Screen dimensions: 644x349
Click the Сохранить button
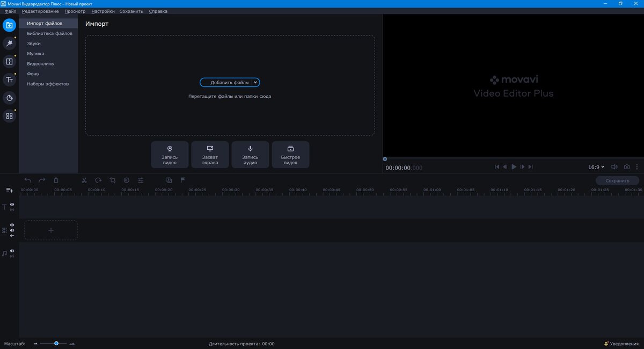[617, 180]
